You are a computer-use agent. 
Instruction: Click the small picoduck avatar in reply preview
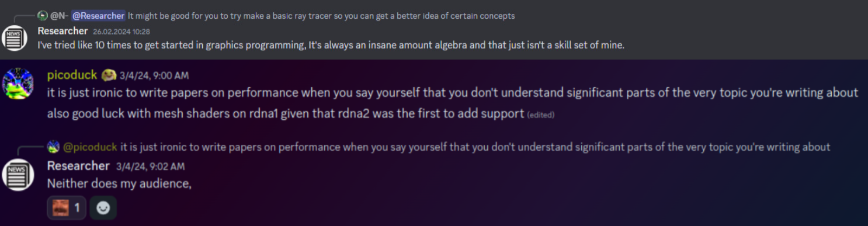click(x=53, y=147)
